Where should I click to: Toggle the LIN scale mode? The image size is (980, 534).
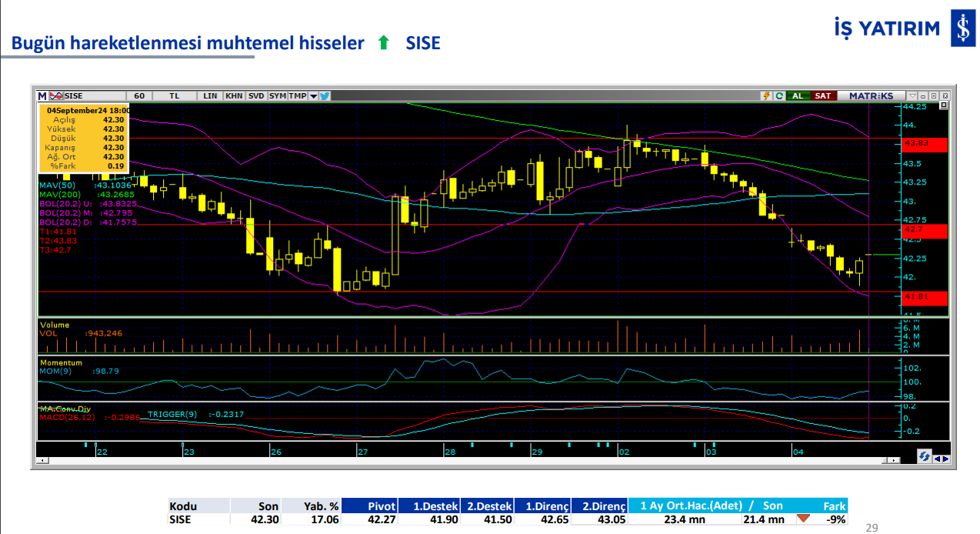[x=210, y=96]
